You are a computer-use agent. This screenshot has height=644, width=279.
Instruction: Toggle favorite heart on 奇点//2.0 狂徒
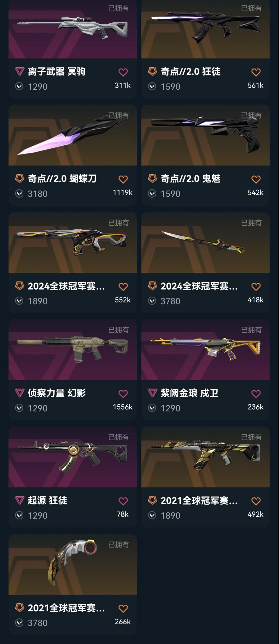256,72
